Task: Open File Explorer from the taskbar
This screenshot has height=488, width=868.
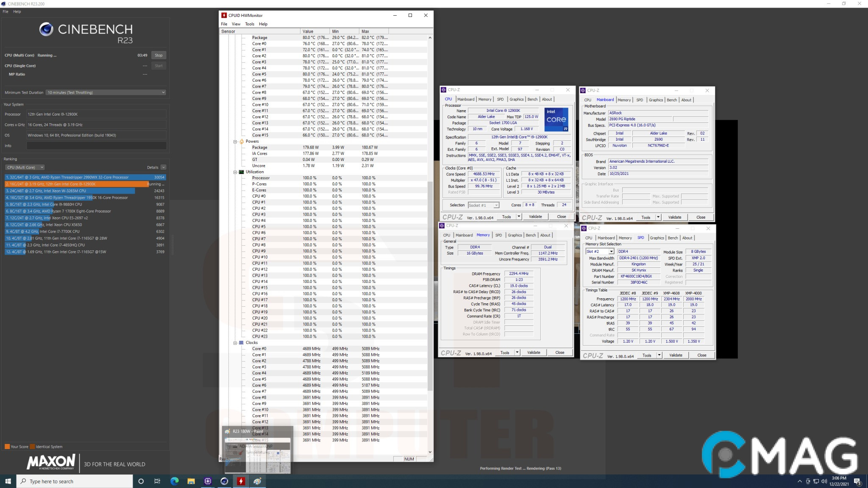Action: (x=191, y=481)
